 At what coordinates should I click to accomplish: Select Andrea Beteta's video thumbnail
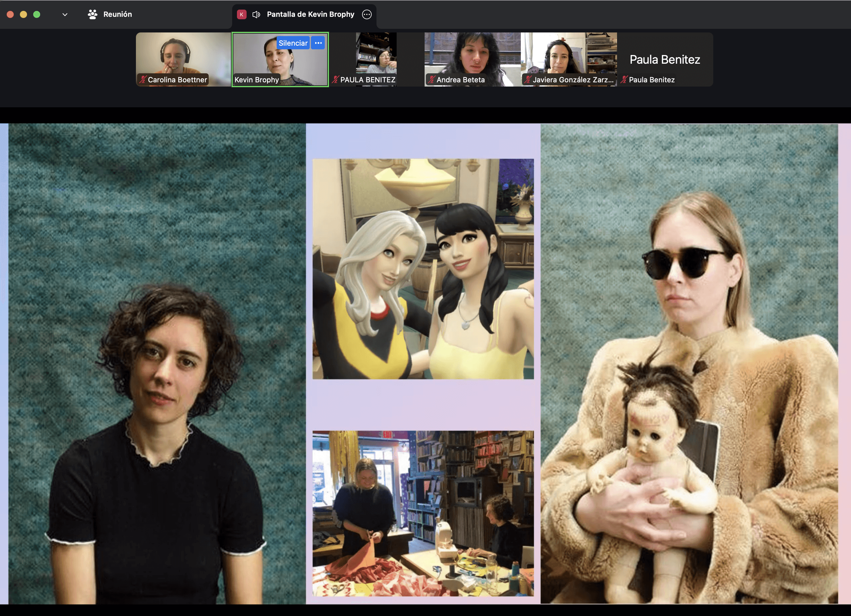pos(472,56)
